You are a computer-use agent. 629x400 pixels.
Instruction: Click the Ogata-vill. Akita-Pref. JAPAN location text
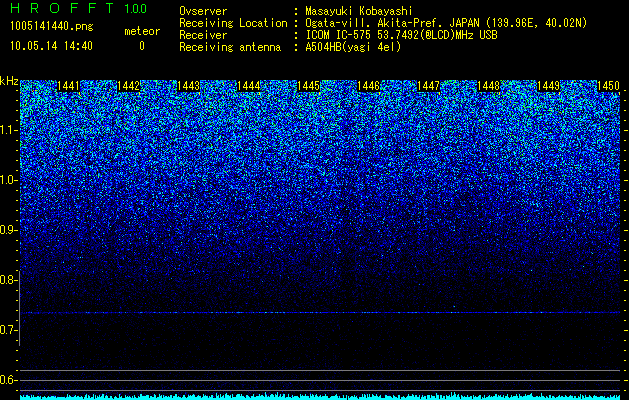[x=446, y=23]
